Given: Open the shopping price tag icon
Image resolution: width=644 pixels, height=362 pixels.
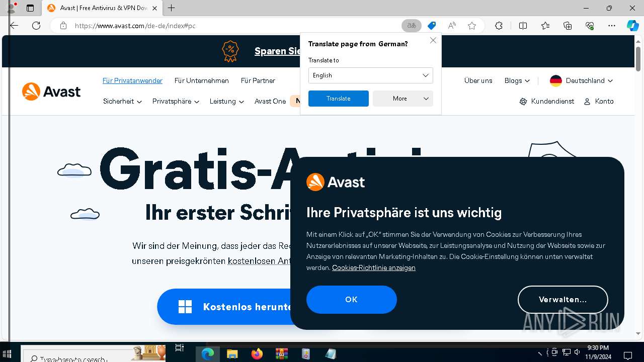Looking at the screenshot, I should pyautogui.click(x=432, y=26).
